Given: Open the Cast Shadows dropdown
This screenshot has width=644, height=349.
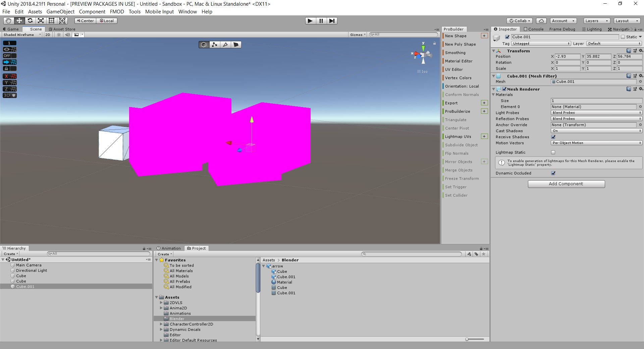Looking at the screenshot, I should (x=596, y=131).
